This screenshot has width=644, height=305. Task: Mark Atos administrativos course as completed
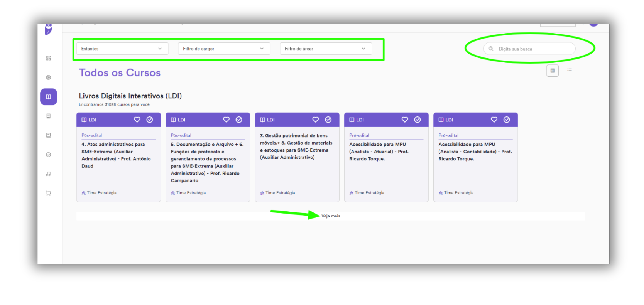coord(150,120)
